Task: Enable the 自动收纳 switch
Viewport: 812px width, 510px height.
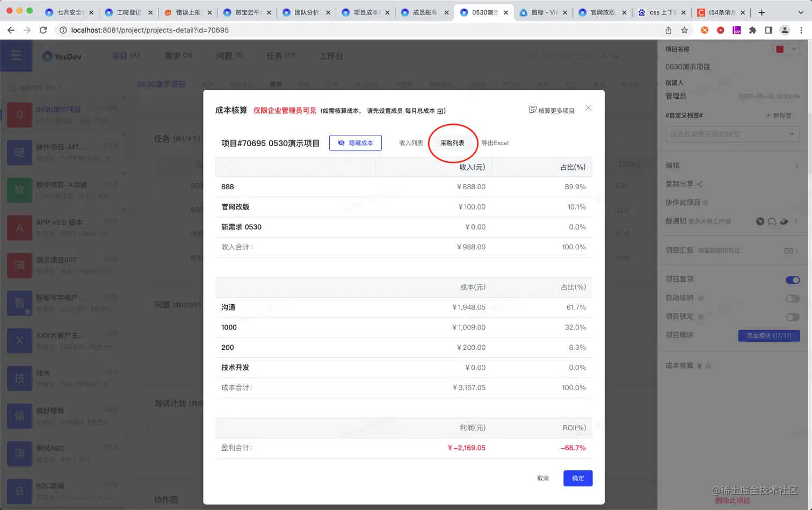Action: (x=793, y=298)
